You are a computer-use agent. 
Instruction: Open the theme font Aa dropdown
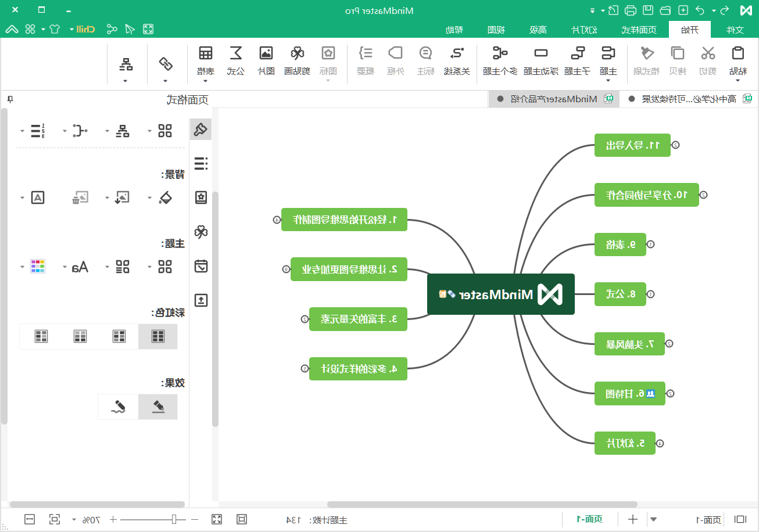[65, 267]
